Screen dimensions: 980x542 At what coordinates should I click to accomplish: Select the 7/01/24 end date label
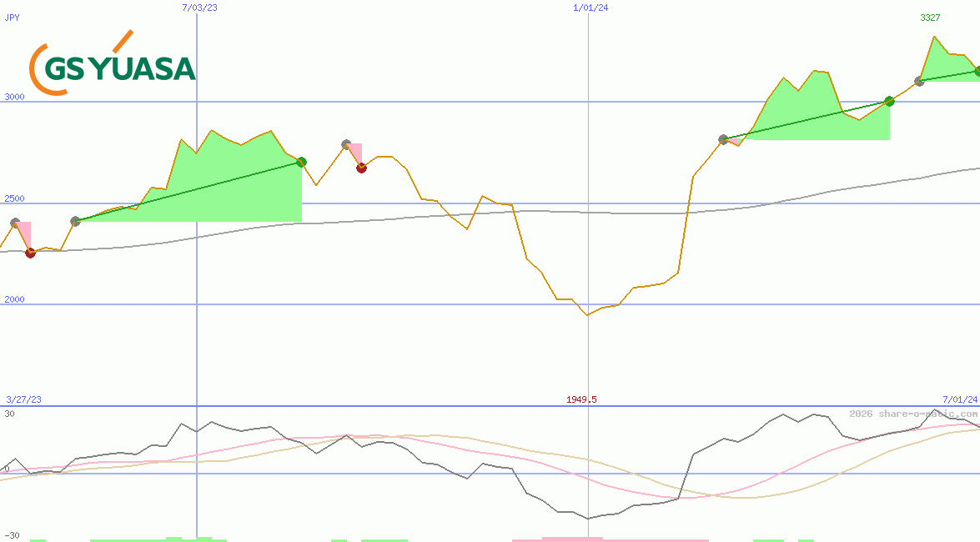point(959,399)
